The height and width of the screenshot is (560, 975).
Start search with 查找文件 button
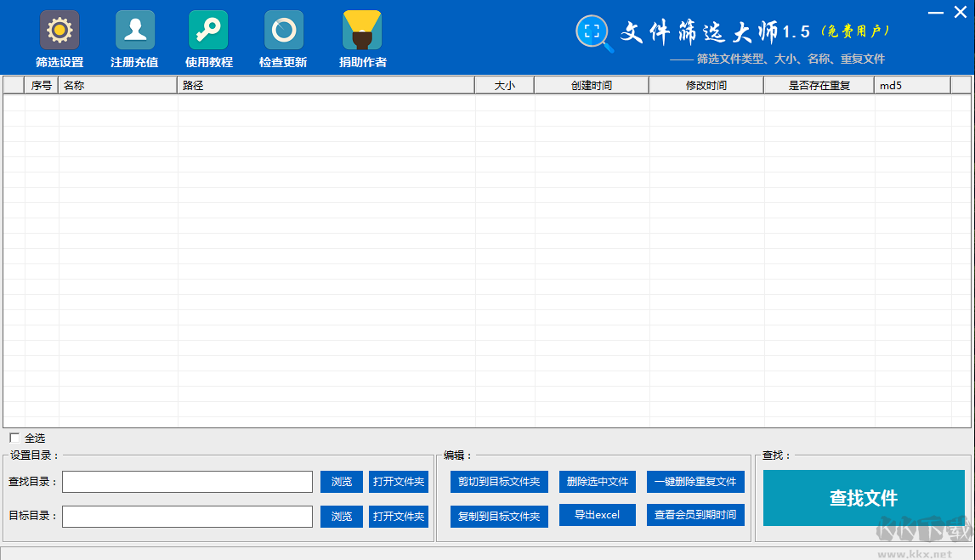tap(864, 498)
